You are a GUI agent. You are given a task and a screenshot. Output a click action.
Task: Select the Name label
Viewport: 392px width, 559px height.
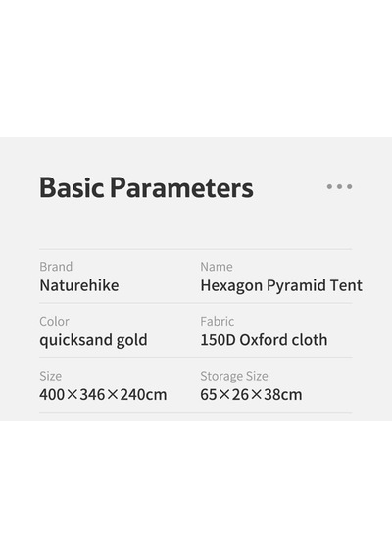point(217,267)
